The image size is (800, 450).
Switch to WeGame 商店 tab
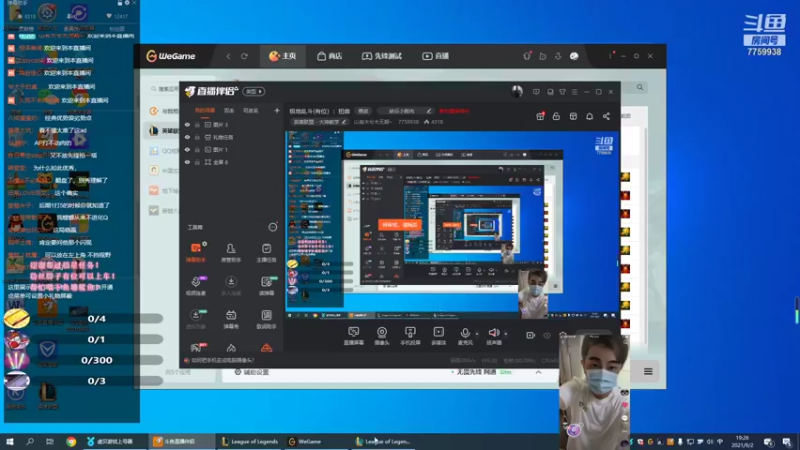pos(330,56)
